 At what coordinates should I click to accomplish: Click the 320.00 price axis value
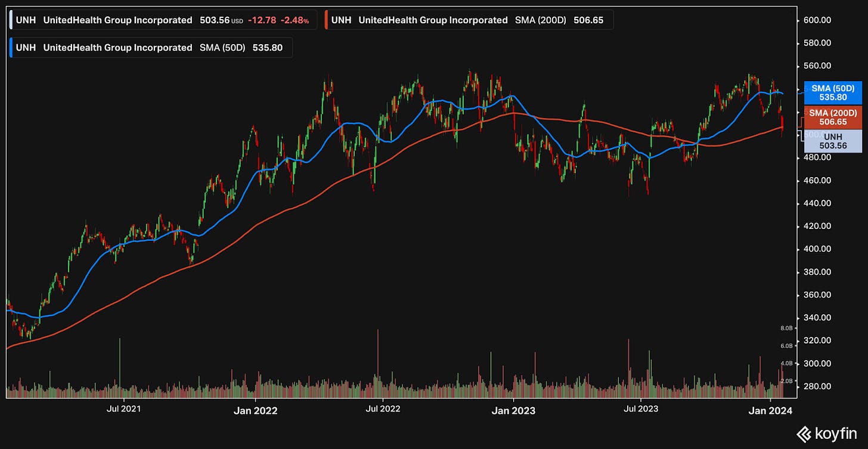(817, 340)
